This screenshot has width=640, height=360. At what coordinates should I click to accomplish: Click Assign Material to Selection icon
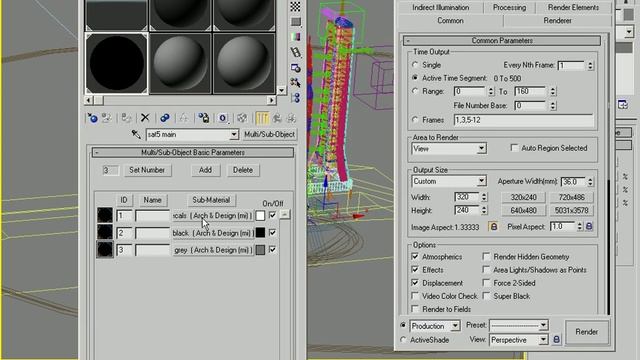(126, 118)
